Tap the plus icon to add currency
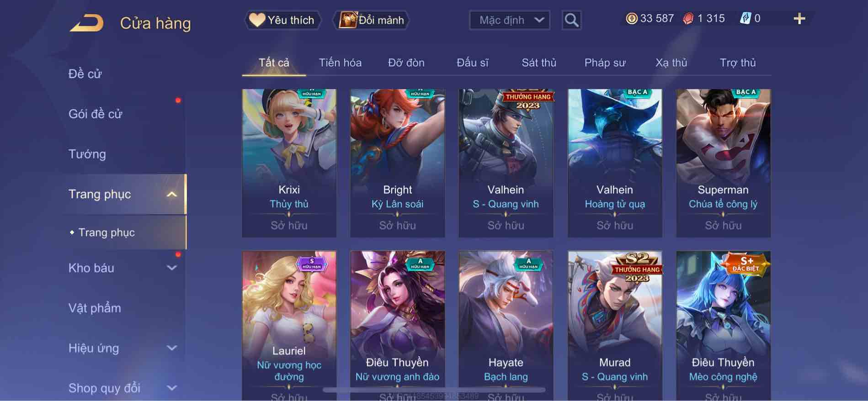 (799, 19)
